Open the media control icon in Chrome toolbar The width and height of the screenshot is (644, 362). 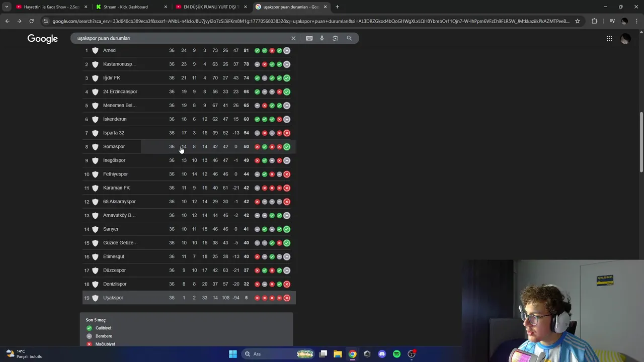pos(612,21)
